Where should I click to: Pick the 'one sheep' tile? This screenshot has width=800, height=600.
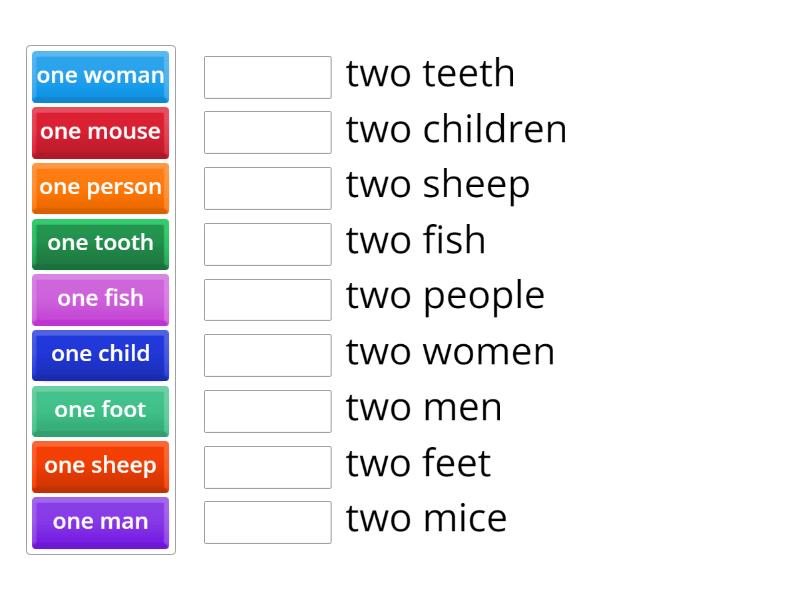coord(100,466)
